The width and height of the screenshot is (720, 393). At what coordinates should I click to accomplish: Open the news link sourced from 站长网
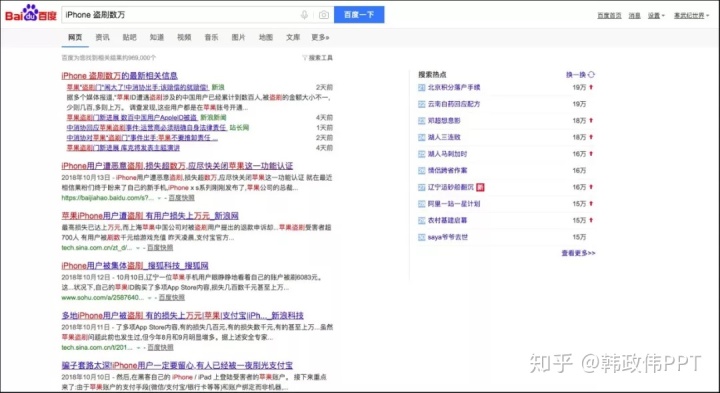point(146,128)
